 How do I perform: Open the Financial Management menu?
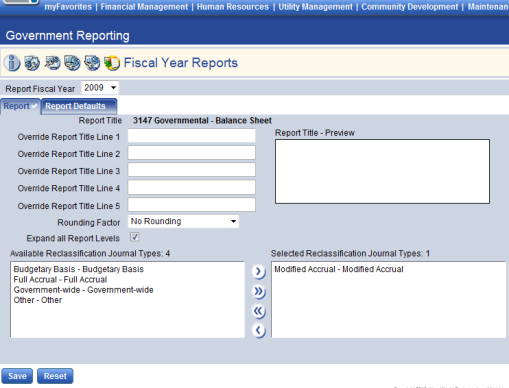pos(144,7)
